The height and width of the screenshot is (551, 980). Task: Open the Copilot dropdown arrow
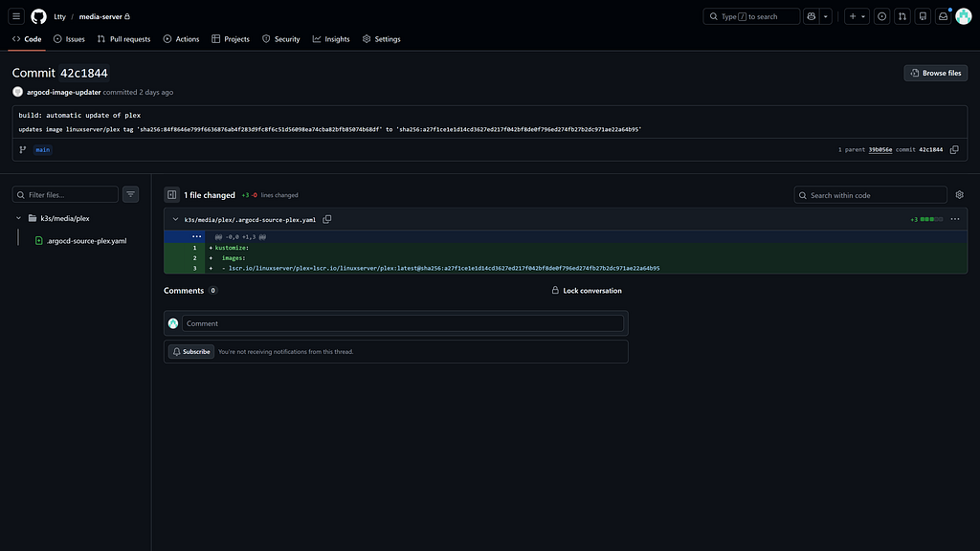pyautogui.click(x=826, y=16)
